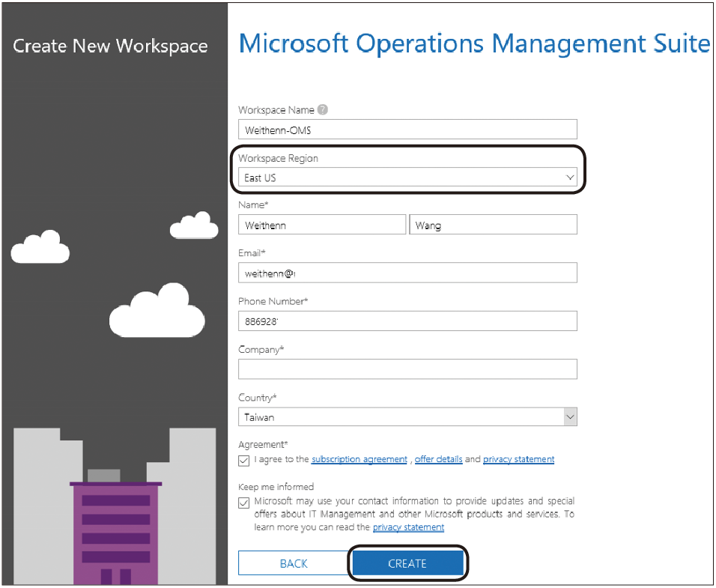Viewport: 716px width, 588px height.
Task: Toggle the Agreement checkbox
Action: [244, 460]
